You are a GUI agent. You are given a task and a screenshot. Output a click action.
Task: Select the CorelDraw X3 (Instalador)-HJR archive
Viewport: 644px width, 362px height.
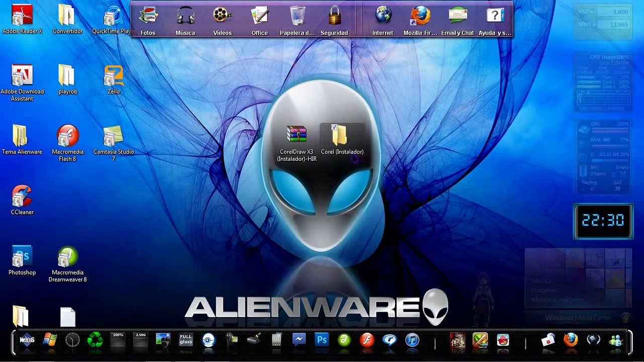point(297,144)
